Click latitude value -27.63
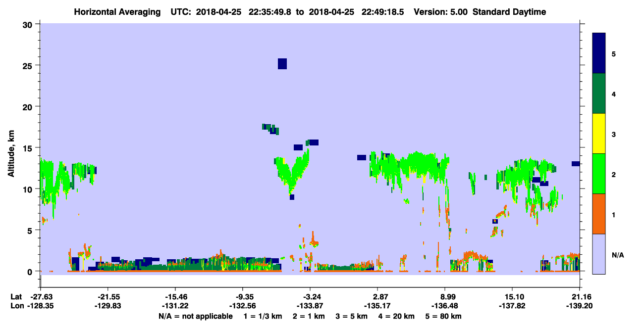 (x=41, y=297)
